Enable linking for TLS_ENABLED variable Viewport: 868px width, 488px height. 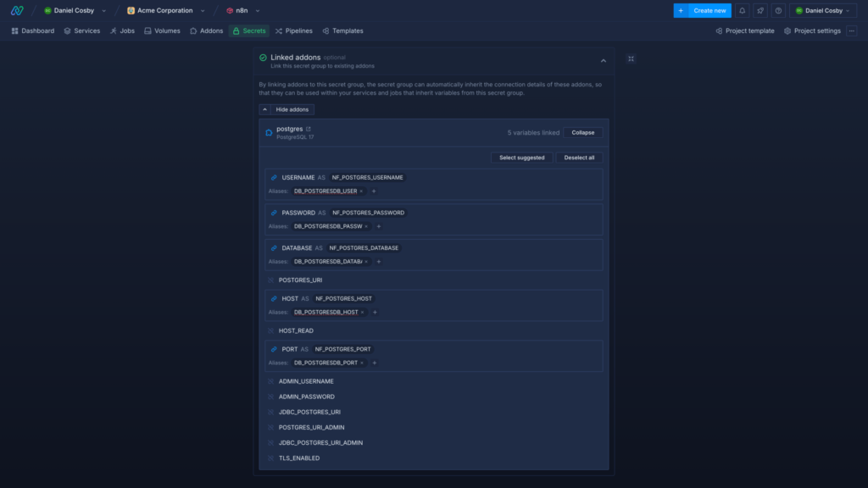click(x=271, y=458)
